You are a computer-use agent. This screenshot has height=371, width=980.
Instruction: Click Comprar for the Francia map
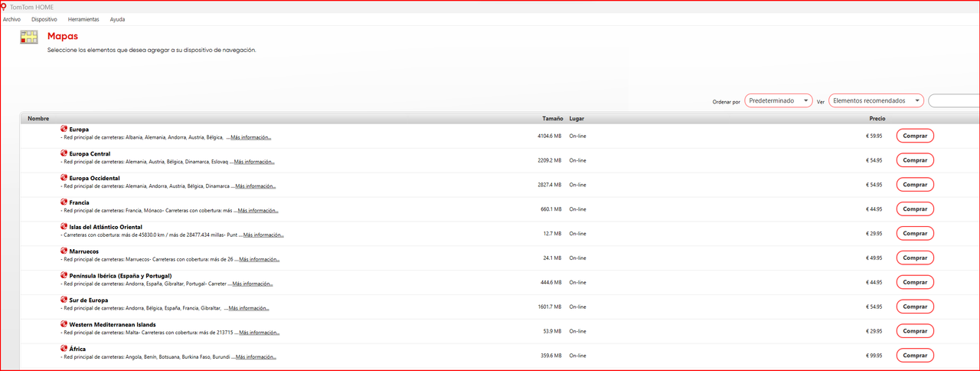915,209
